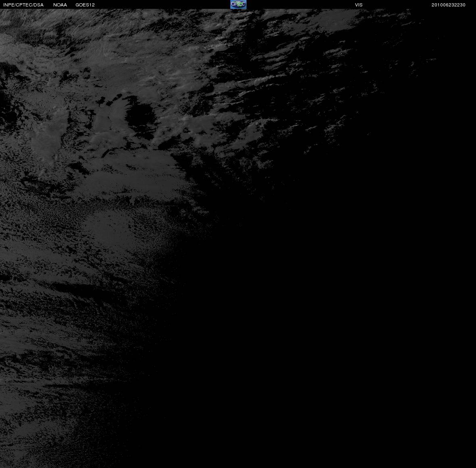Click the large black night-side region
The height and width of the screenshot is (468, 476).
334,304
